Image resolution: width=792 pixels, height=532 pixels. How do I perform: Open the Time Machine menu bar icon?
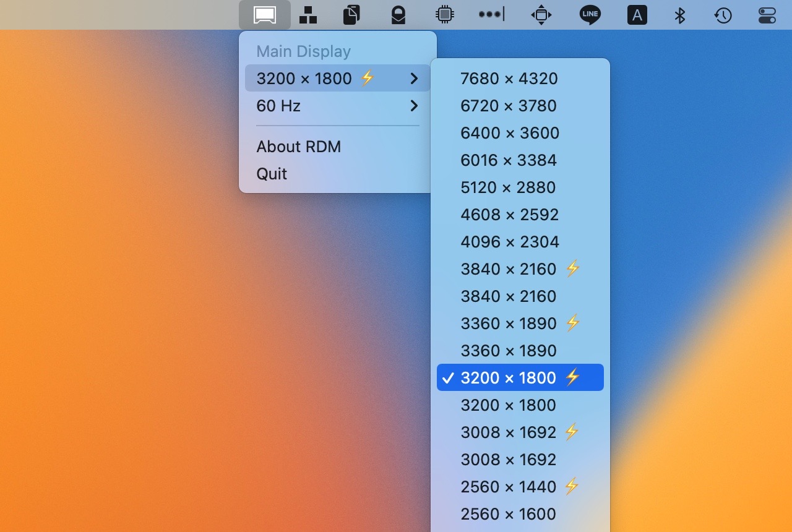pyautogui.click(x=723, y=15)
